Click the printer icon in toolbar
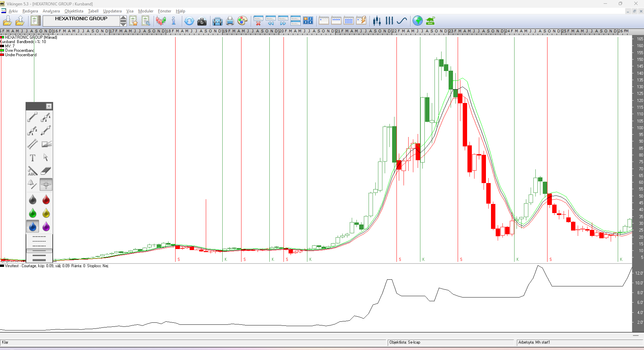The width and height of the screenshot is (644, 350). tap(230, 21)
